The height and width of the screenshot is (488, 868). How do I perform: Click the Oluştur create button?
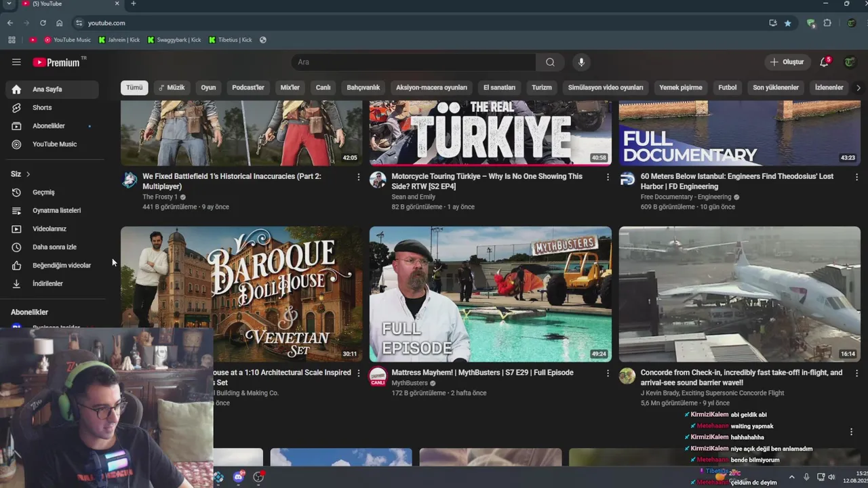point(787,62)
